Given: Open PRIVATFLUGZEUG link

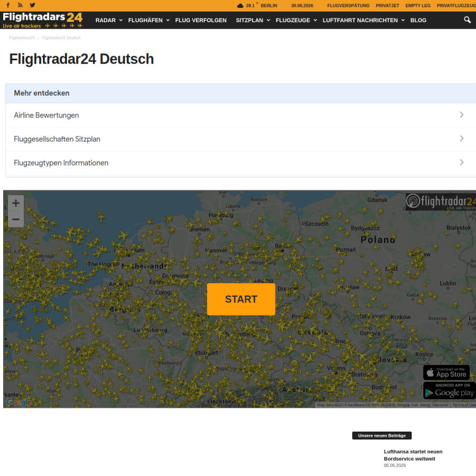Looking at the screenshot, I should (x=456, y=5).
